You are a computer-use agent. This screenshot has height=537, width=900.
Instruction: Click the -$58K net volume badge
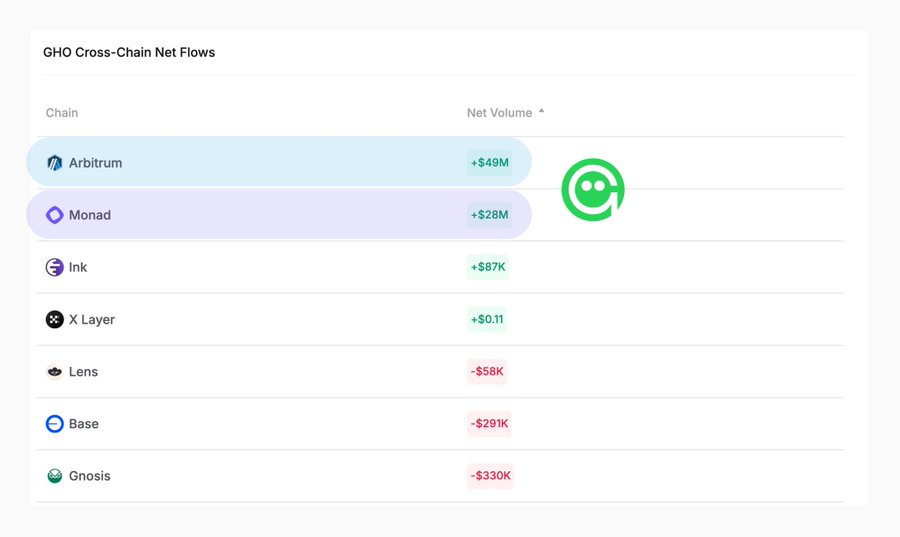(x=487, y=372)
